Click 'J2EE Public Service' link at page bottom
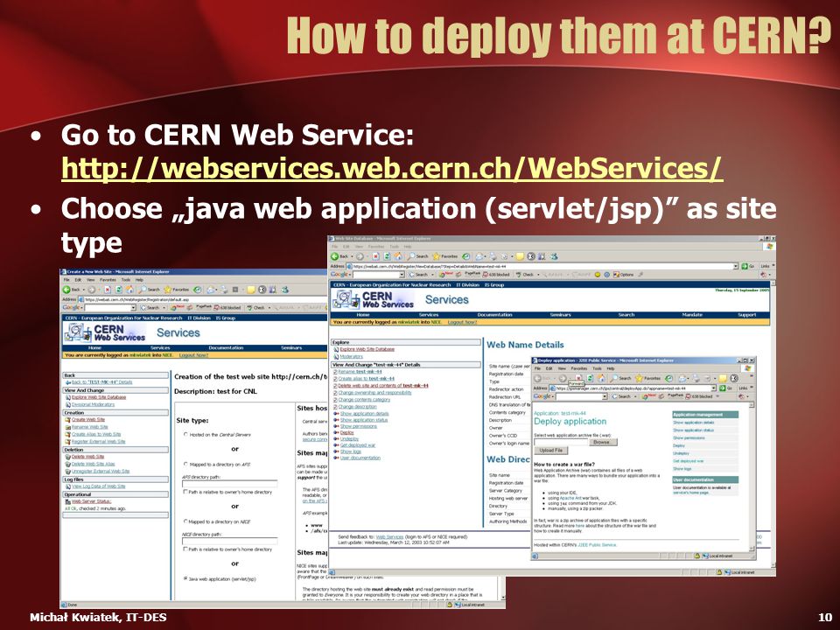 [597, 545]
